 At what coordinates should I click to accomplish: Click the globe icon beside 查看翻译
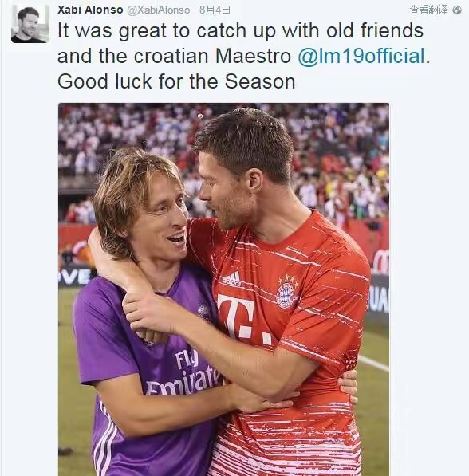457,10
